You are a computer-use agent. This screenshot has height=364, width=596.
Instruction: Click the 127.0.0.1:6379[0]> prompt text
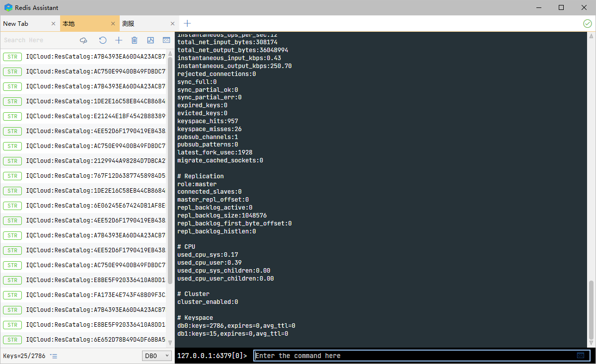(x=212, y=356)
